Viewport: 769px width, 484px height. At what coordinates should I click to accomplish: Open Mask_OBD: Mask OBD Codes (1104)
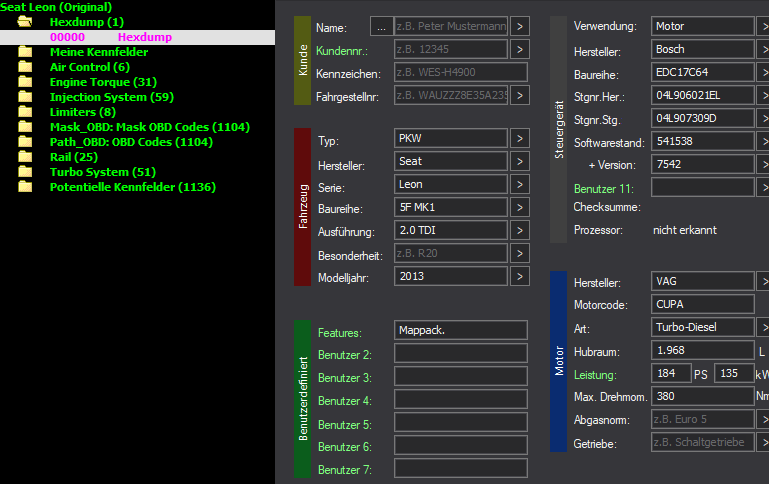150,127
